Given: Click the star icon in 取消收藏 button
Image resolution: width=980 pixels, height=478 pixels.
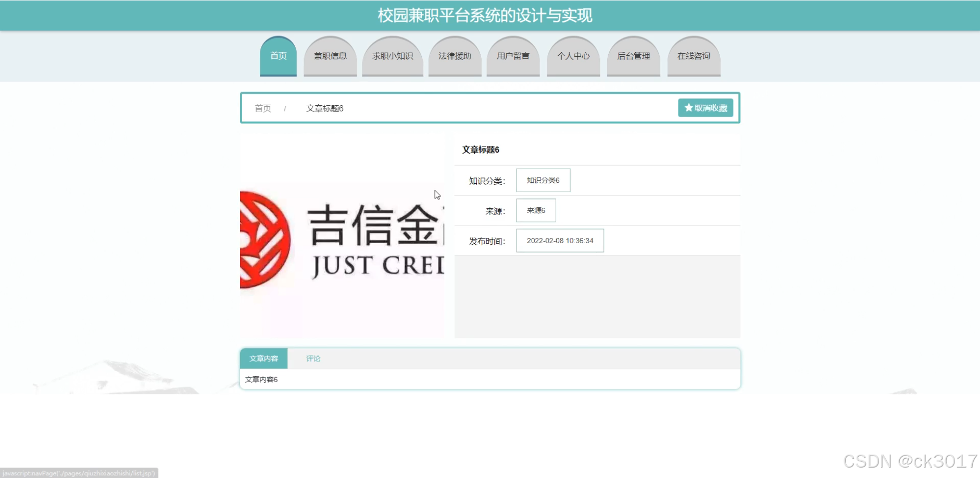Looking at the screenshot, I should coord(688,108).
